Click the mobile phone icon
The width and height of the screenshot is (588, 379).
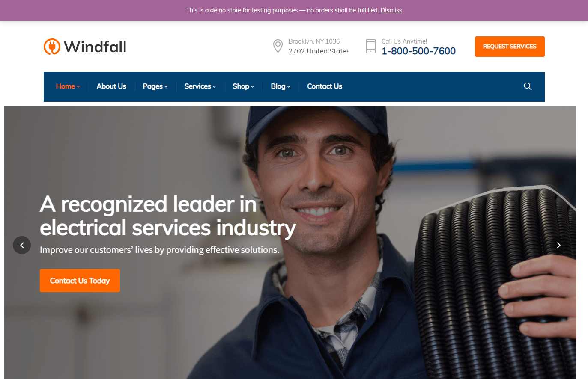tap(371, 46)
